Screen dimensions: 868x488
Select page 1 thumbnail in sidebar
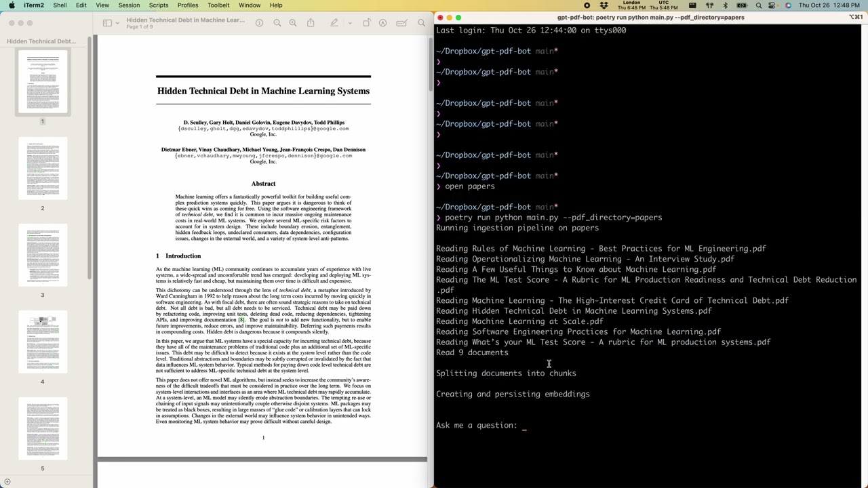[x=43, y=83]
